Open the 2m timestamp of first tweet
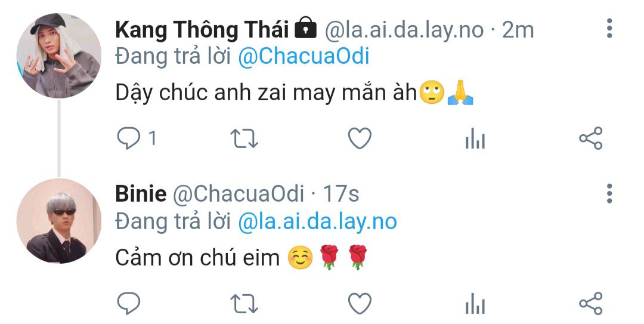The height and width of the screenshot is (324, 644). pos(518,30)
